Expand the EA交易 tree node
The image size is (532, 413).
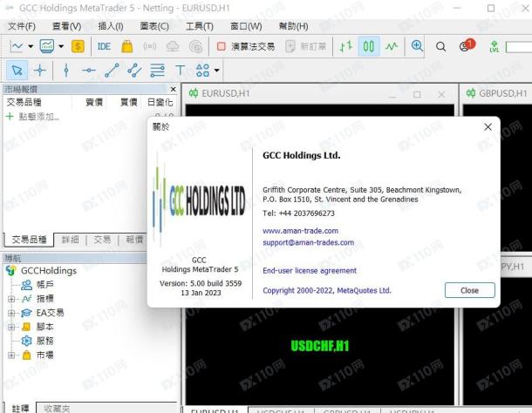click(11, 313)
